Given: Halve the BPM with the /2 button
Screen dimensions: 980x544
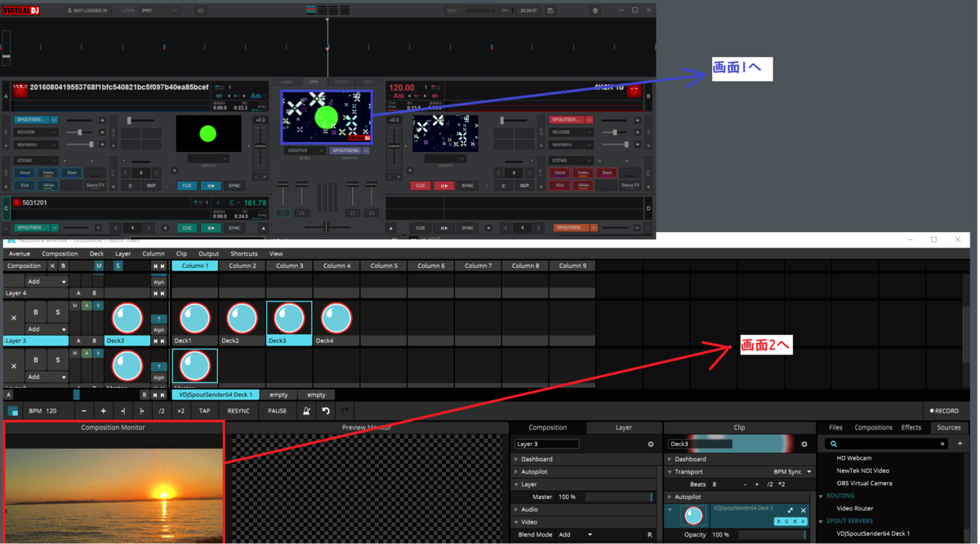Looking at the screenshot, I should point(161,411).
